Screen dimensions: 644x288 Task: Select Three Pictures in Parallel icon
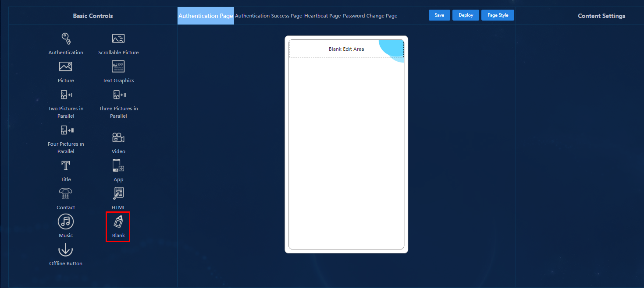coord(119,95)
